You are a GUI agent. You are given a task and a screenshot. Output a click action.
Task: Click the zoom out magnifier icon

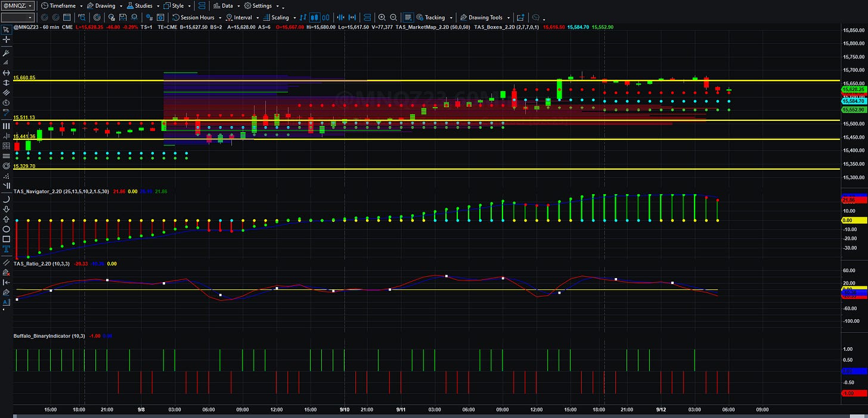click(394, 17)
